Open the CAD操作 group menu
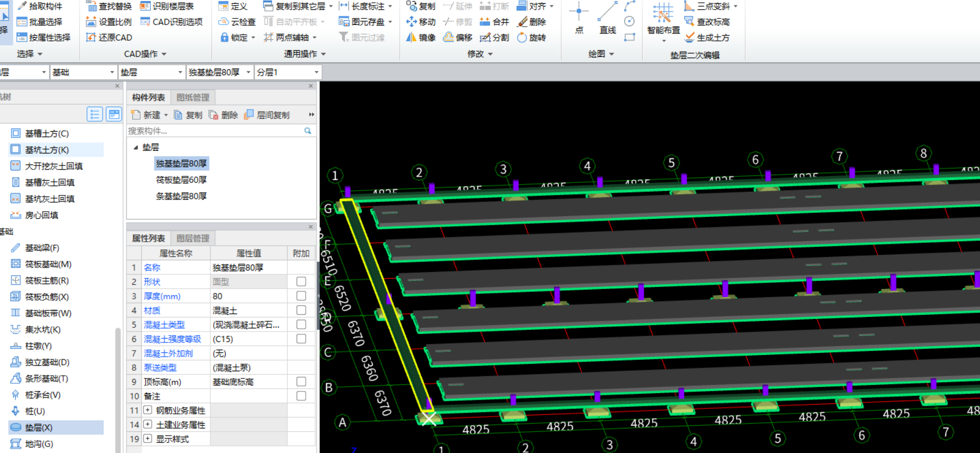Screen dimensions: 980x453 pyautogui.click(x=145, y=54)
